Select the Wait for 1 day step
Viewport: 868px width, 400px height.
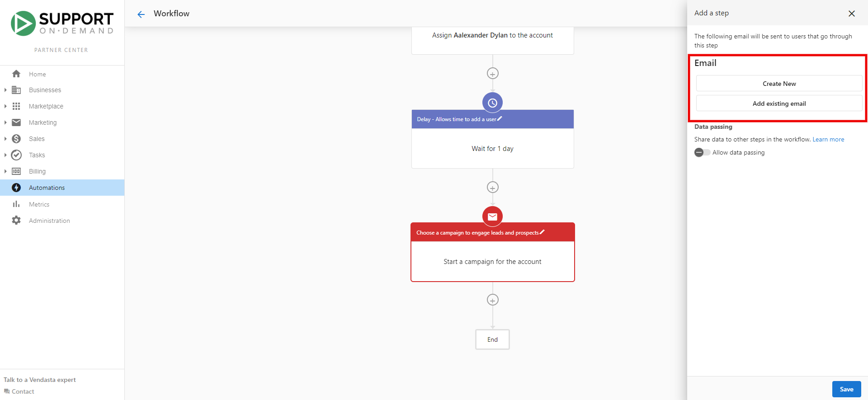coord(492,149)
